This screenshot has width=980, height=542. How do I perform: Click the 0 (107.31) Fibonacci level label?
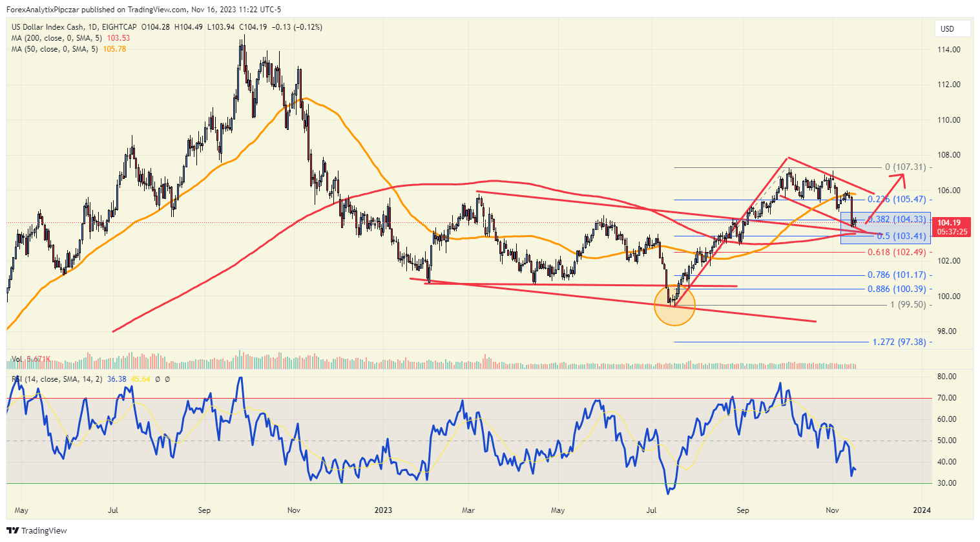coord(906,167)
